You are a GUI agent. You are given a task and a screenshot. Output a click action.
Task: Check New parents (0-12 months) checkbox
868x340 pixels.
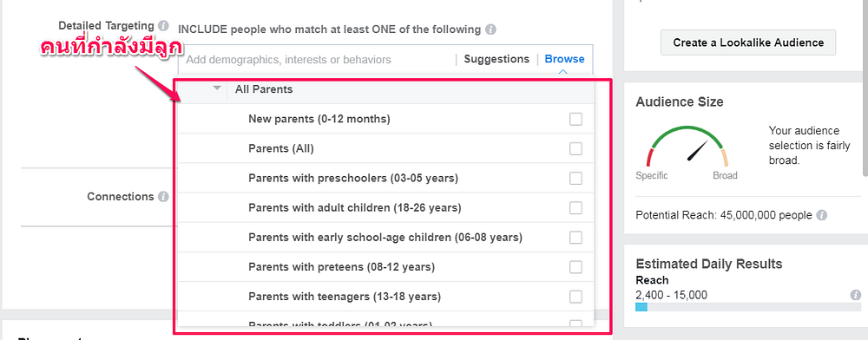coord(575,119)
